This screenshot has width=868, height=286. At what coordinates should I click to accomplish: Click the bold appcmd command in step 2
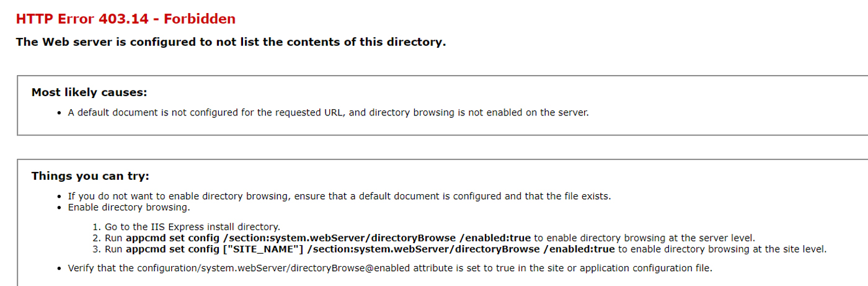[329, 238]
